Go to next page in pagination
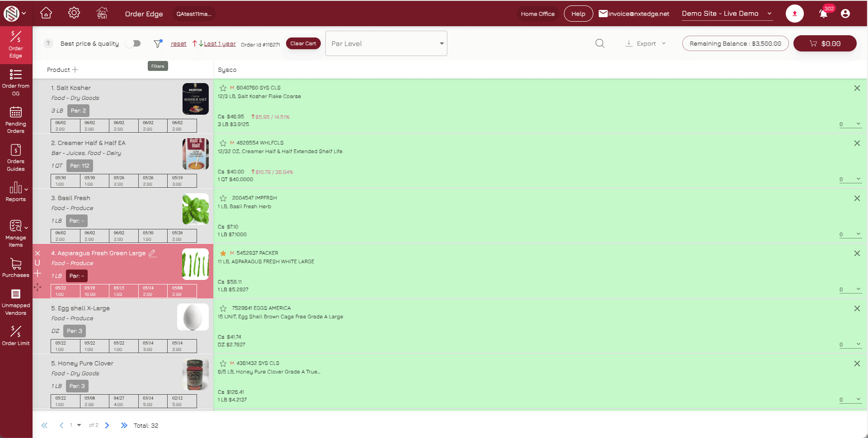868x438 pixels. 107,425
